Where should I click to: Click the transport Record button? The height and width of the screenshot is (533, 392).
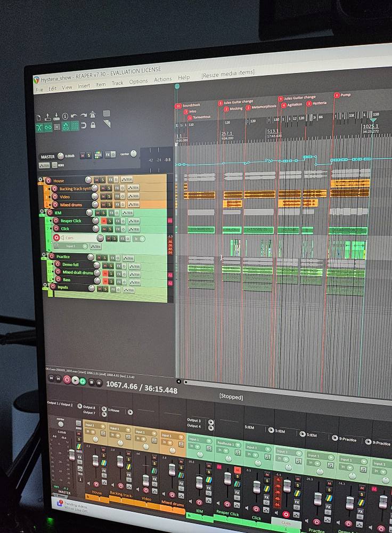pyautogui.click(x=67, y=380)
